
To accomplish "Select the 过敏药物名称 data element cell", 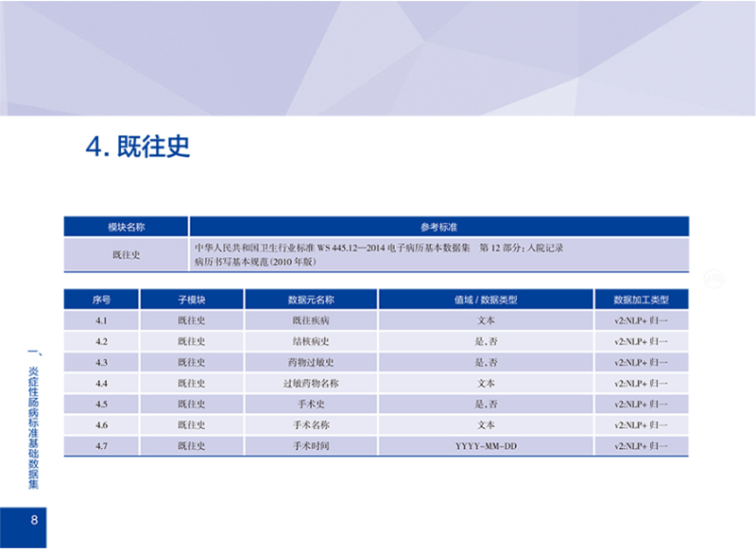I will [311, 383].
